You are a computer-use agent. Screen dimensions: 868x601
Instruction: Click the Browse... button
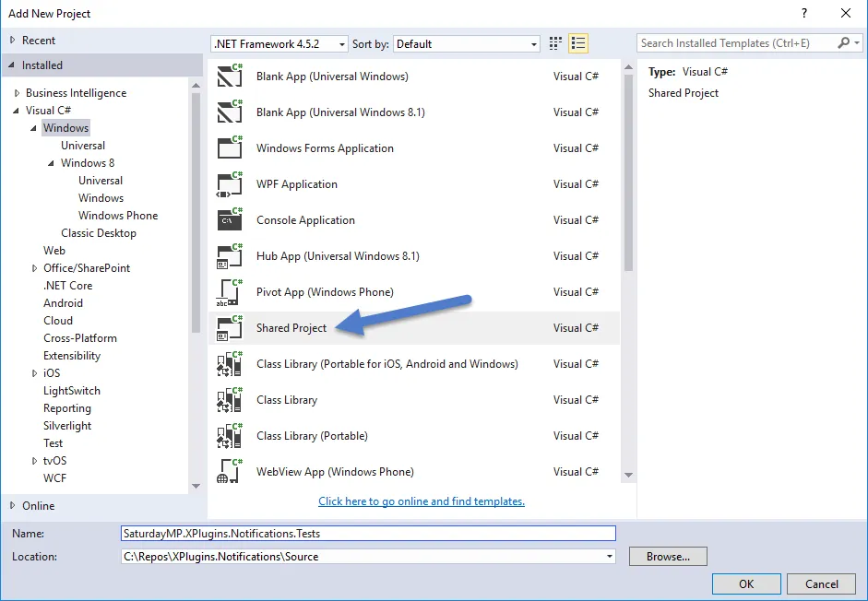pos(668,556)
